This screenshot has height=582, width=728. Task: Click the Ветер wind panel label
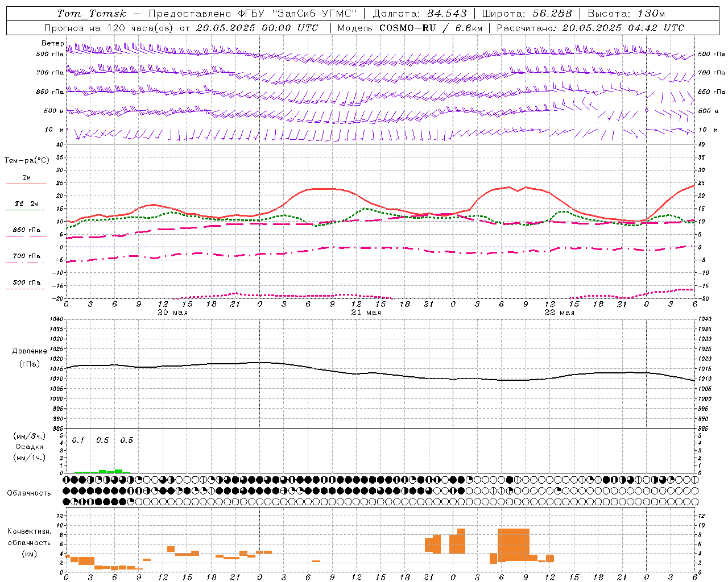click(x=52, y=43)
